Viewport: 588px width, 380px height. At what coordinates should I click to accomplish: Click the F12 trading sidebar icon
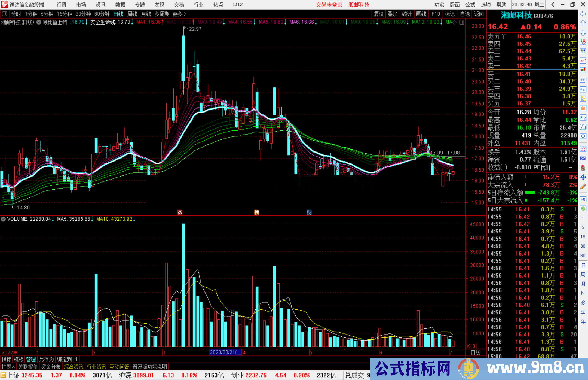coord(583,118)
